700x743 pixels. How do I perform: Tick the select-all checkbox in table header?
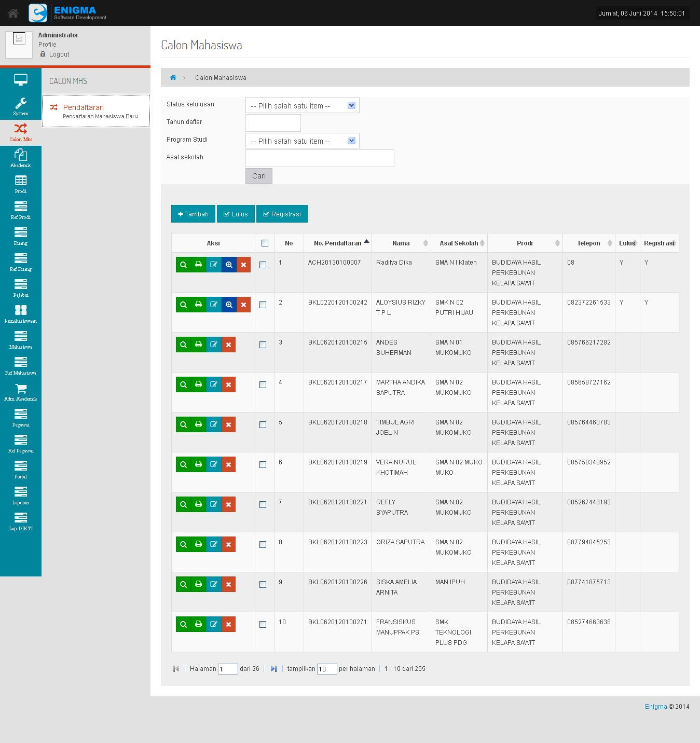pos(265,243)
